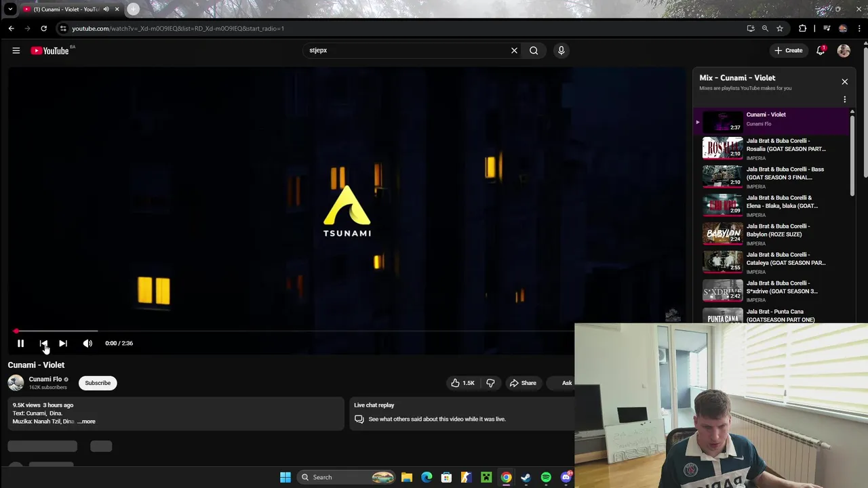The height and width of the screenshot is (488, 868).
Task: Subscribe to Cunami Flo channel
Action: 98,383
